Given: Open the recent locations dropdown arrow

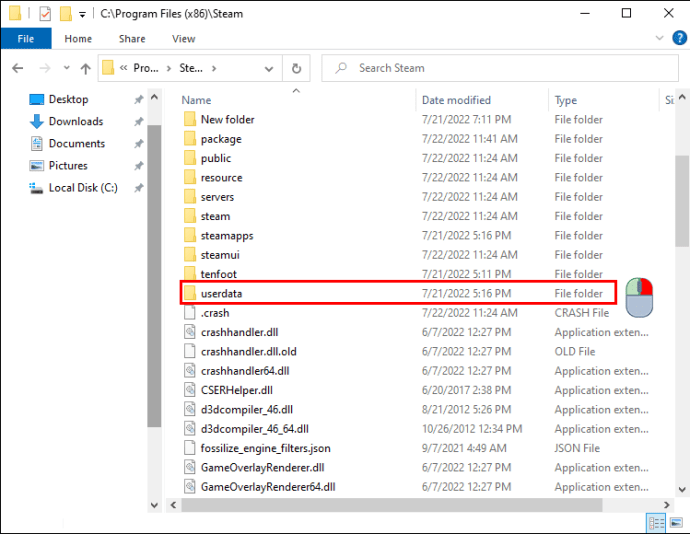Looking at the screenshot, I should pos(66,68).
